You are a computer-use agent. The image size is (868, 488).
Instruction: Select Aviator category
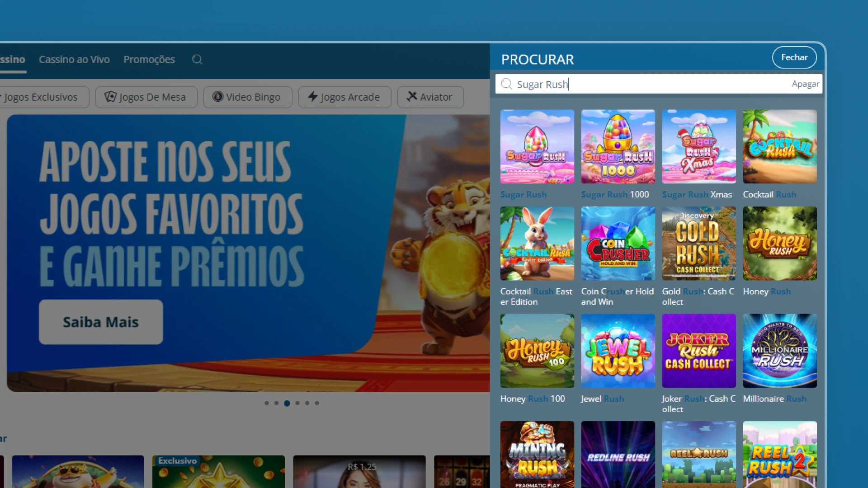pyautogui.click(x=430, y=97)
